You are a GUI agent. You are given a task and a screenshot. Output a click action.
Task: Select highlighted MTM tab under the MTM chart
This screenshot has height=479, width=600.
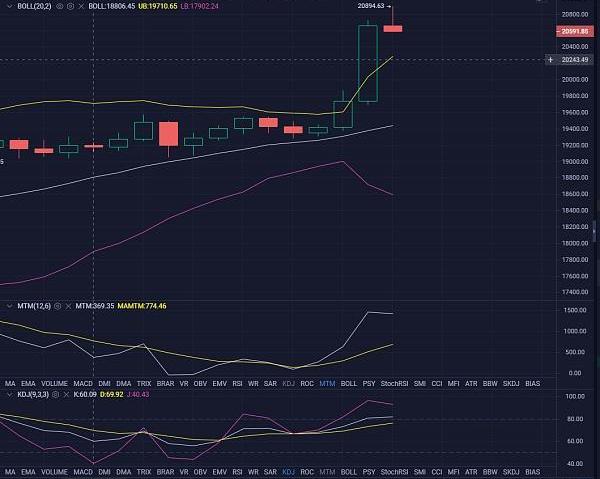tap(327, 383)
